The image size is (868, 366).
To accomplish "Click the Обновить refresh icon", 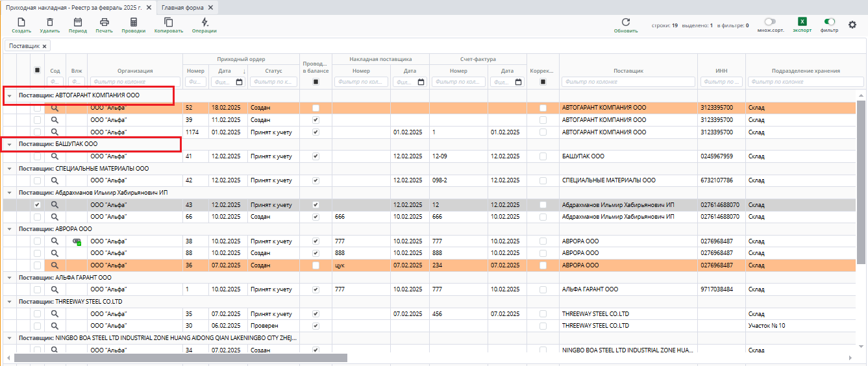I will coord(626,22).
